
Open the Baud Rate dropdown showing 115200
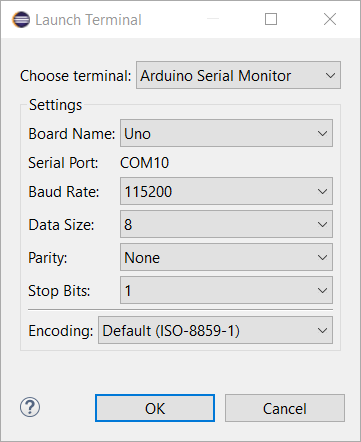226,191
